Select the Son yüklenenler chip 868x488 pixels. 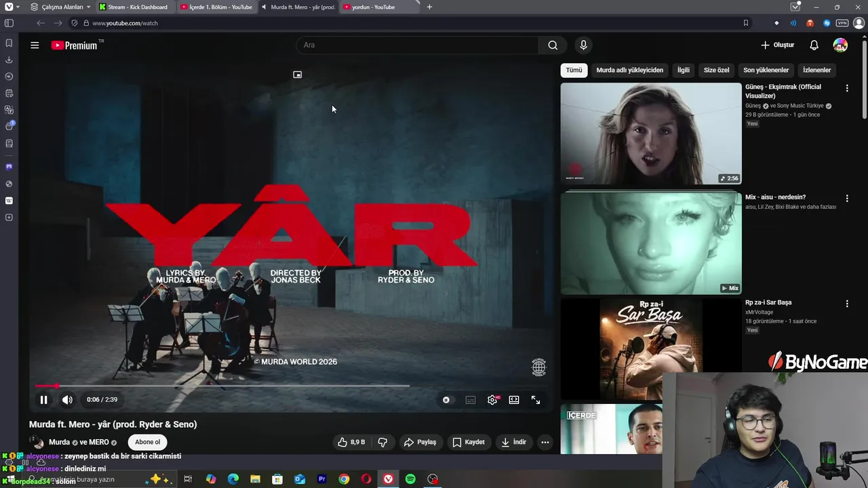[766, 70]
